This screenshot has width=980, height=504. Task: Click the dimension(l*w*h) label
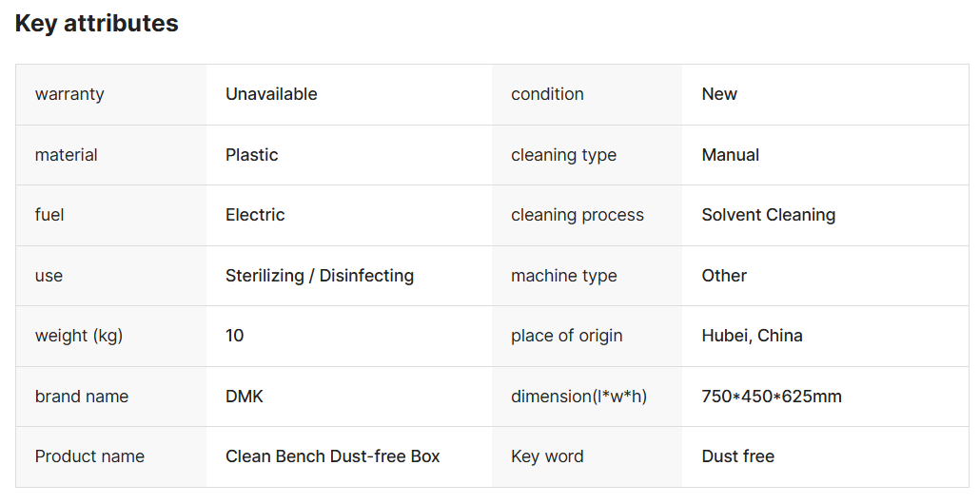pyautogui.click(x=578, y=397)
